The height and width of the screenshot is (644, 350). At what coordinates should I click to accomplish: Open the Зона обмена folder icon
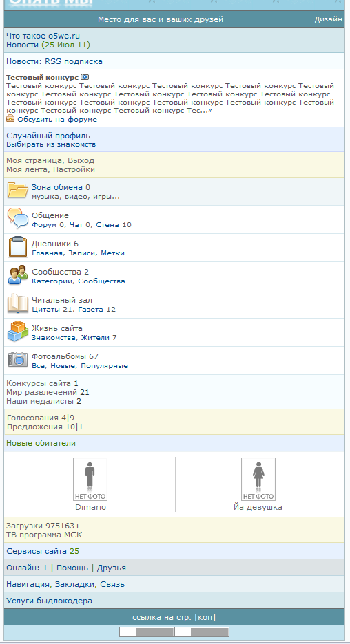coord(17,191)
